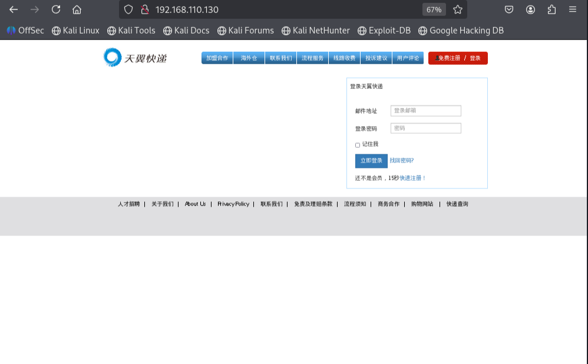Open the 免责及理赔条款 footer link

[313, 204]
